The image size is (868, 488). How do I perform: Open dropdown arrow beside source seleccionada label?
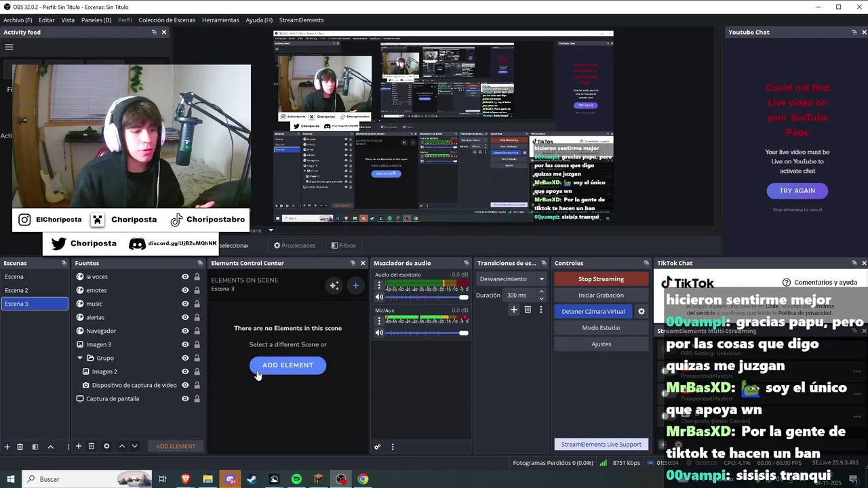pos(271,230)
